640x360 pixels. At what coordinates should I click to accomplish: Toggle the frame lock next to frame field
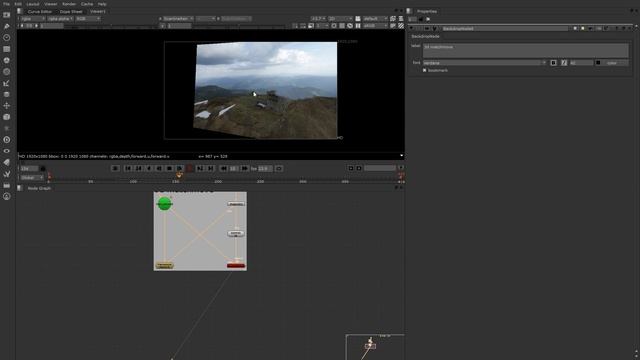[x=43, y=169]
